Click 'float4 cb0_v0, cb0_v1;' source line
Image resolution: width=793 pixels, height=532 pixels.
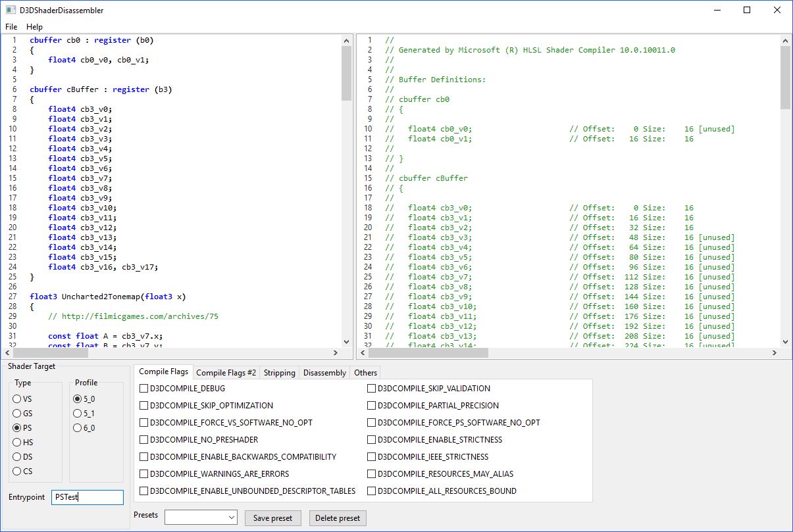click(x=99, y=60)
